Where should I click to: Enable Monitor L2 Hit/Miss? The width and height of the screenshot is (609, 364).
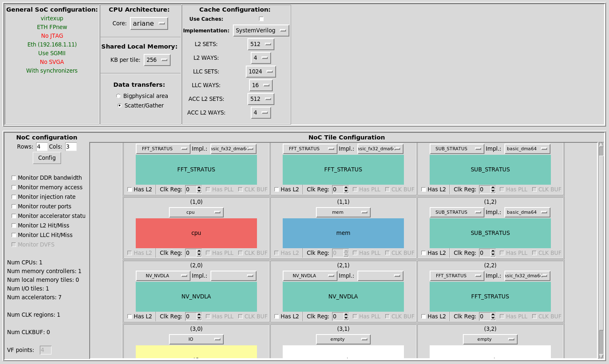point(14,225)
